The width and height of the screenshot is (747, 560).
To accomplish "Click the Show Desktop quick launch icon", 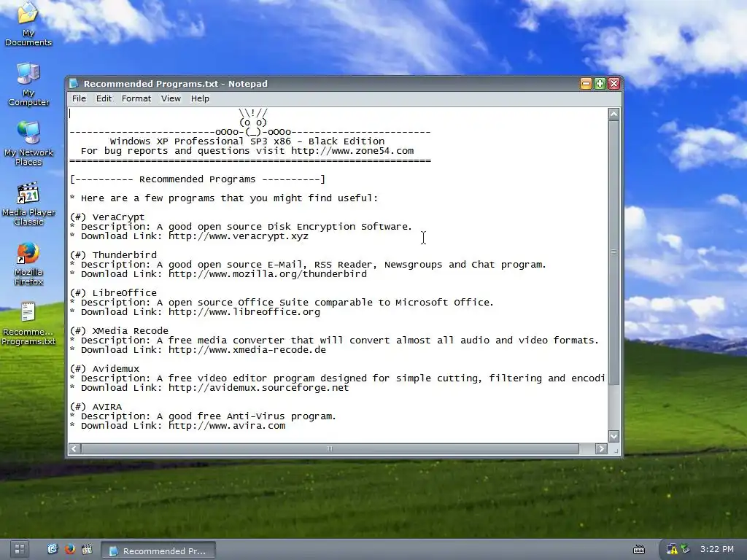I will pyautogui.click(x=53, y=549).
